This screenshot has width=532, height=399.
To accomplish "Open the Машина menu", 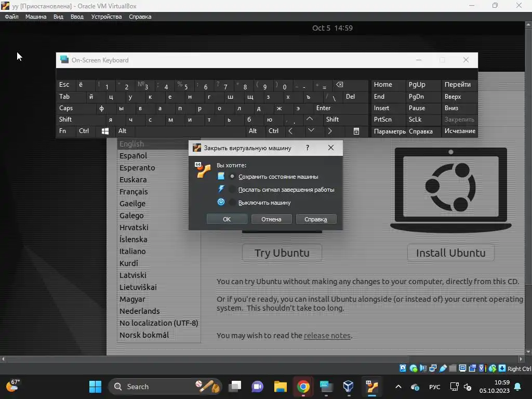I will click(x=36, y=17).
